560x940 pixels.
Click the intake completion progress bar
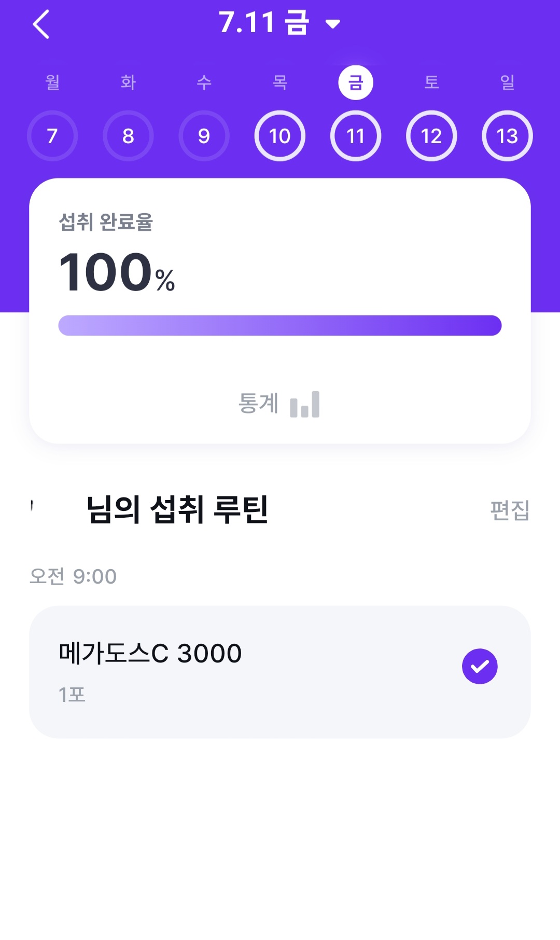click(x=280, y=325)
